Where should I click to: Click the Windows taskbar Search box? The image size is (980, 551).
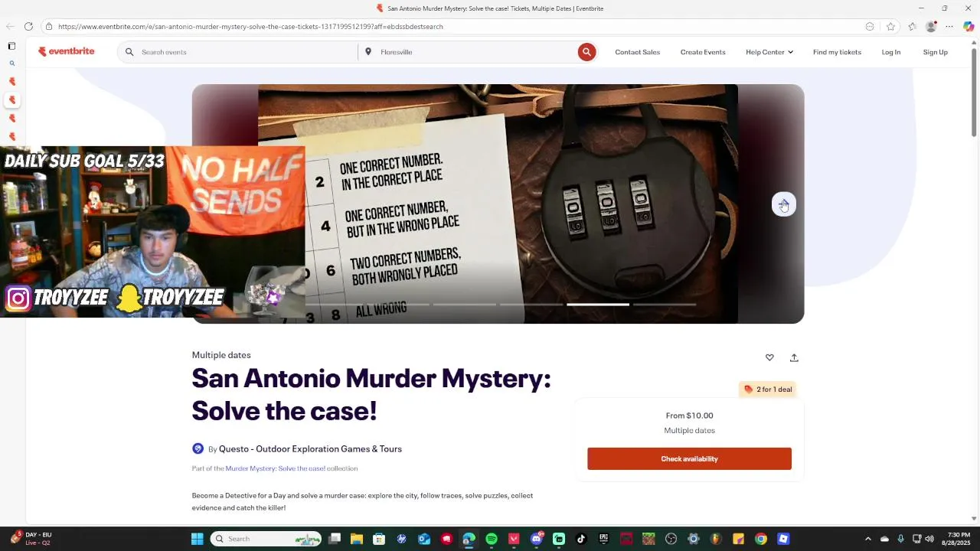[266, 539]
